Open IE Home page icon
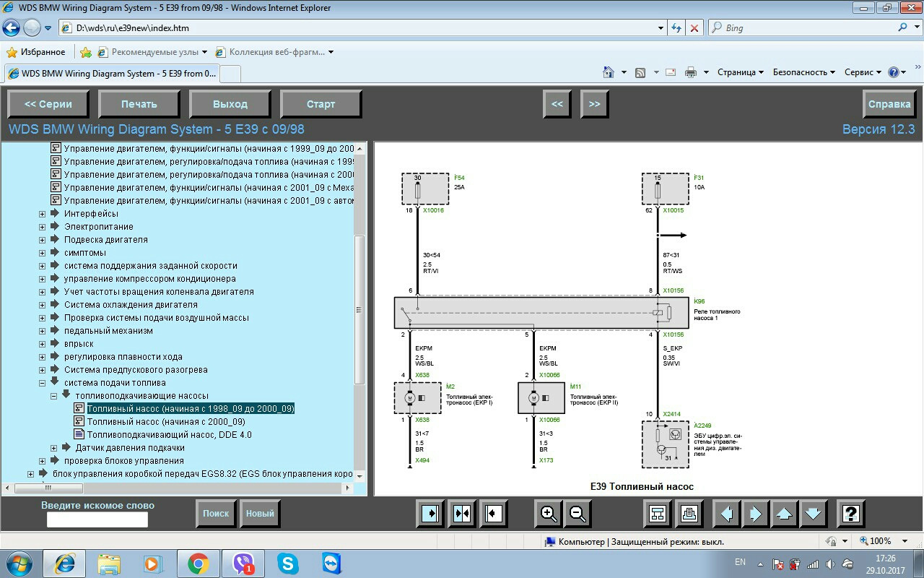 click(x=609, y=72)
